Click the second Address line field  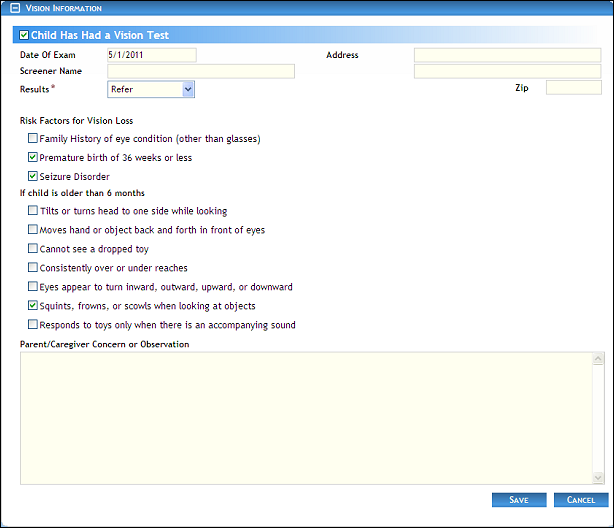click(507, 72)
